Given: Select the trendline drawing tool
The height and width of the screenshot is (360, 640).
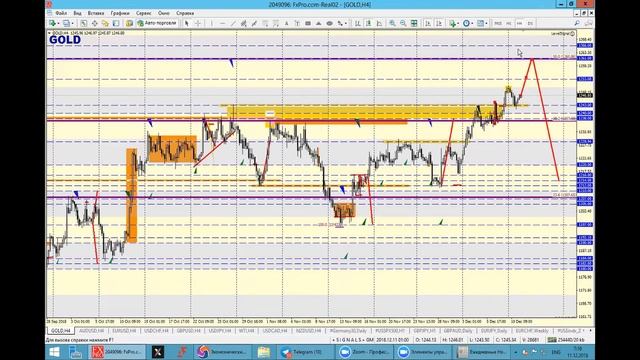Looking at the screenshot, I should tap(233, 23).
